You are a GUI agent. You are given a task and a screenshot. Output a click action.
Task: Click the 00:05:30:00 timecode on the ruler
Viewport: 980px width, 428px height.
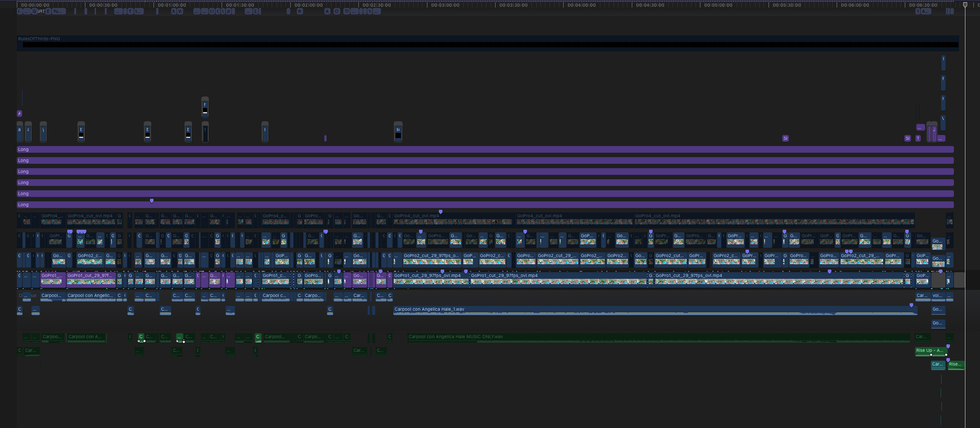click(787, 5)
